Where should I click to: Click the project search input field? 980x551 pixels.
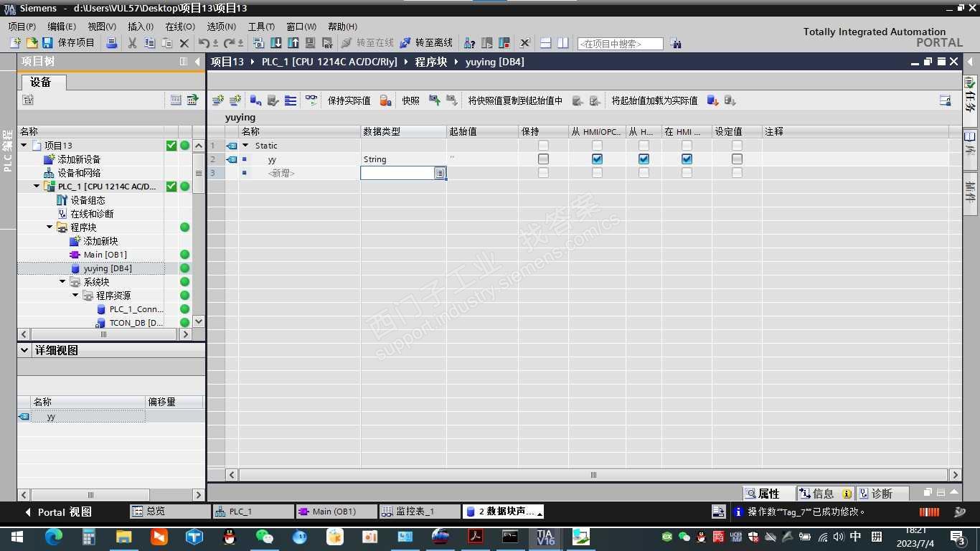[620, 44]
